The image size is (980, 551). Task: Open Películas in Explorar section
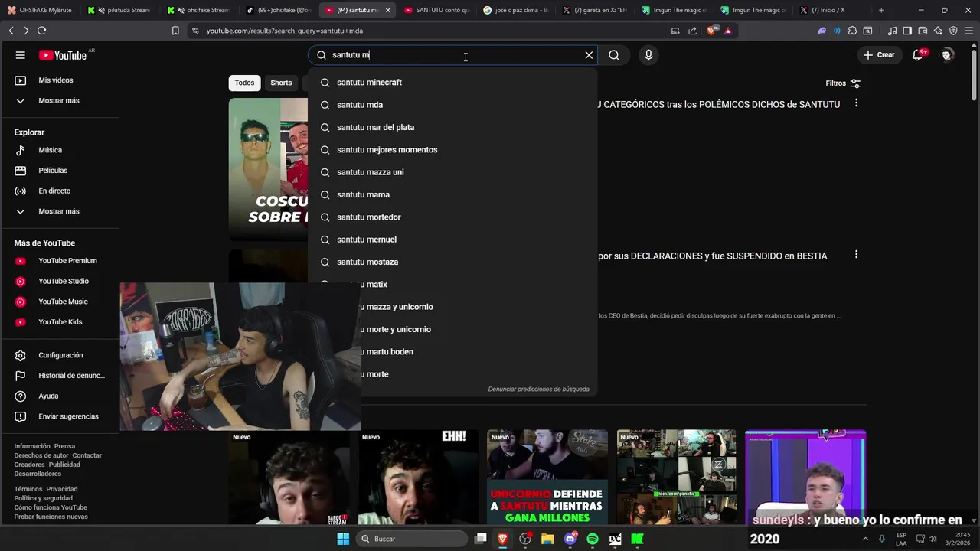[x=60, y=171]
